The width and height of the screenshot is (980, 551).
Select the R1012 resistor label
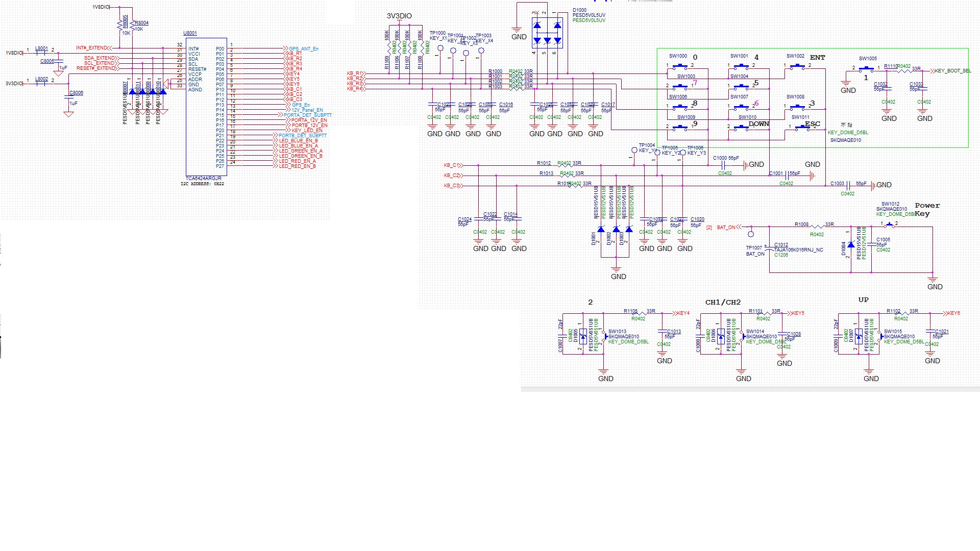(x=544, y=163)
